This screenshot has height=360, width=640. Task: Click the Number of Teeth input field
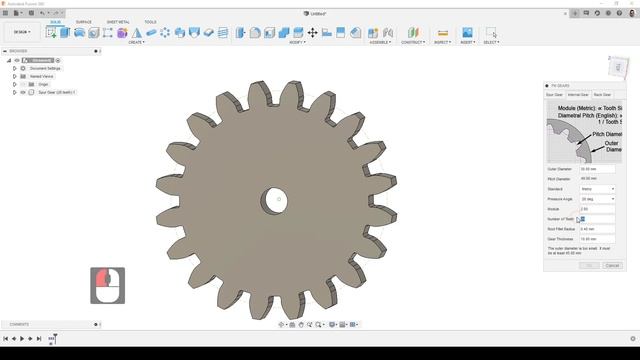(597, 219)
